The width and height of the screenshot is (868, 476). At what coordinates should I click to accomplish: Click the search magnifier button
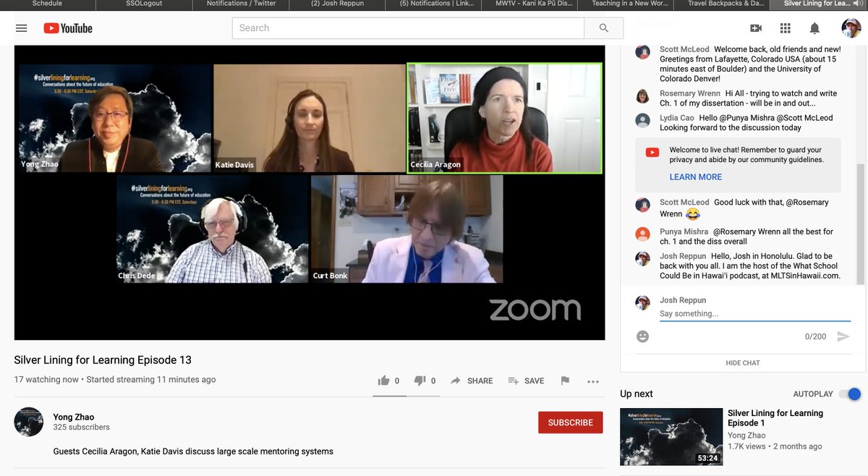click(x=604, y=28)
